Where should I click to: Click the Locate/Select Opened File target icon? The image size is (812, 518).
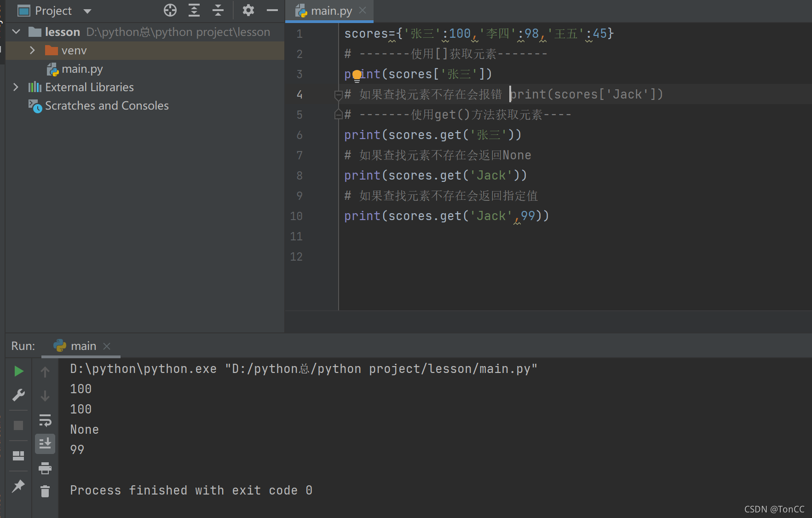pyautogui.click(x=170, y=10)
